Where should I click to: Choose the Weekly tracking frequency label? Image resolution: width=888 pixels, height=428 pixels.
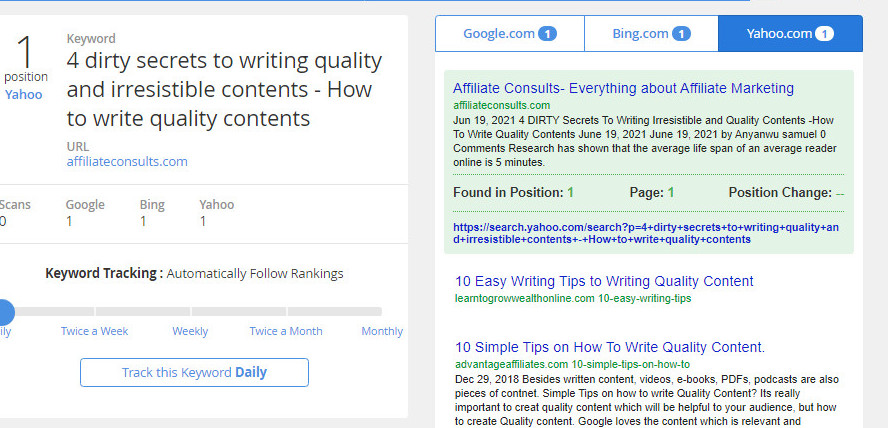pyautogui.click(x=190, y=331)
